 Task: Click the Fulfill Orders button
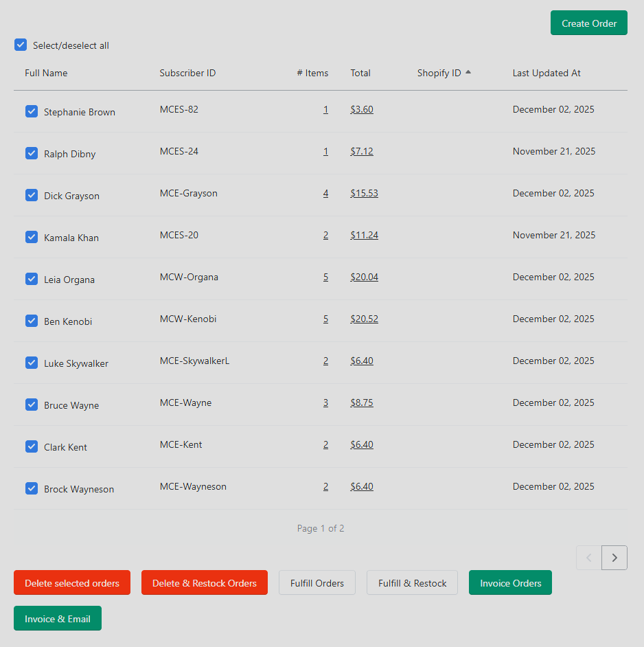[x=317, y=582]
